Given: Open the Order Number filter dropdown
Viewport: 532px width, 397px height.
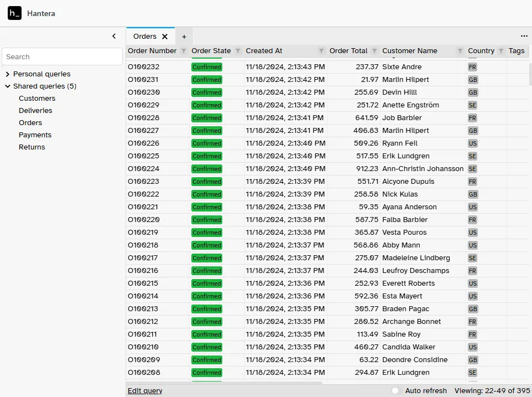Looking at the screenshot, I should coord(183,50).
